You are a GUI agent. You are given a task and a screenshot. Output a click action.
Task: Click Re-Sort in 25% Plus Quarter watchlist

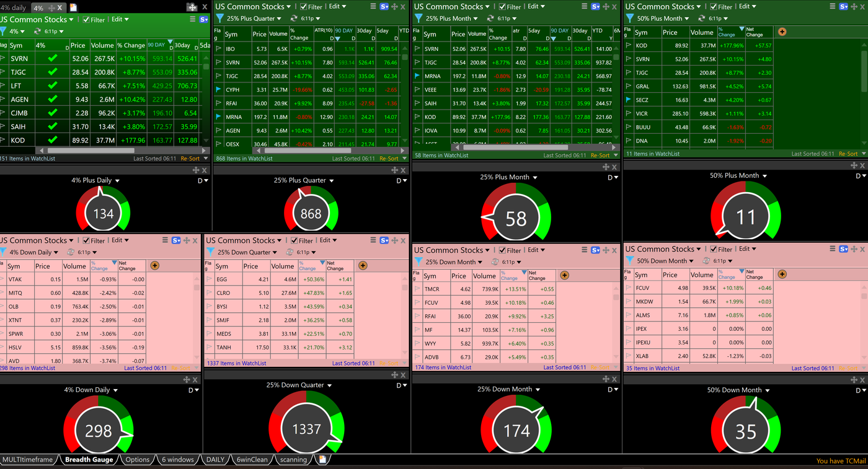389,159
